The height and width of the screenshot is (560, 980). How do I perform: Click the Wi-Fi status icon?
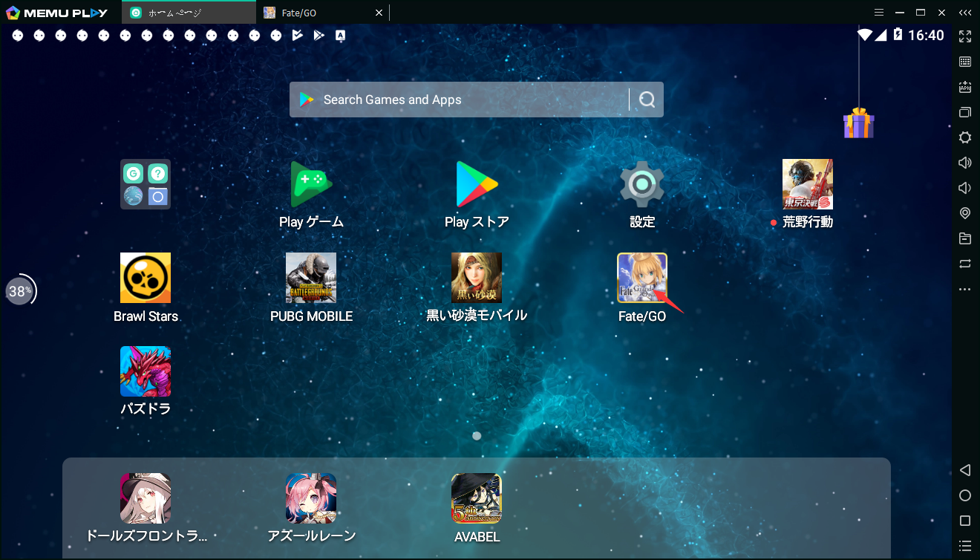tap(864, 35)
